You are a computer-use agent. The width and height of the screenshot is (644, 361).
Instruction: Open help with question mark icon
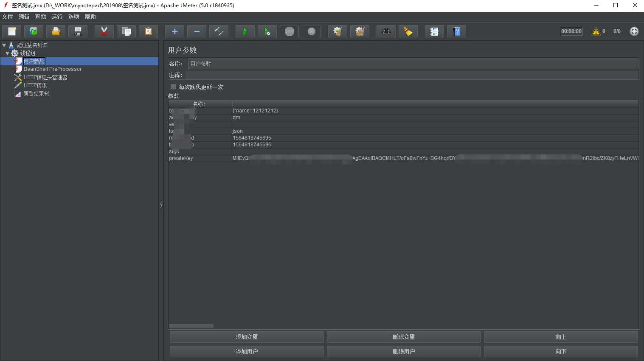click(x=456, y=31)
